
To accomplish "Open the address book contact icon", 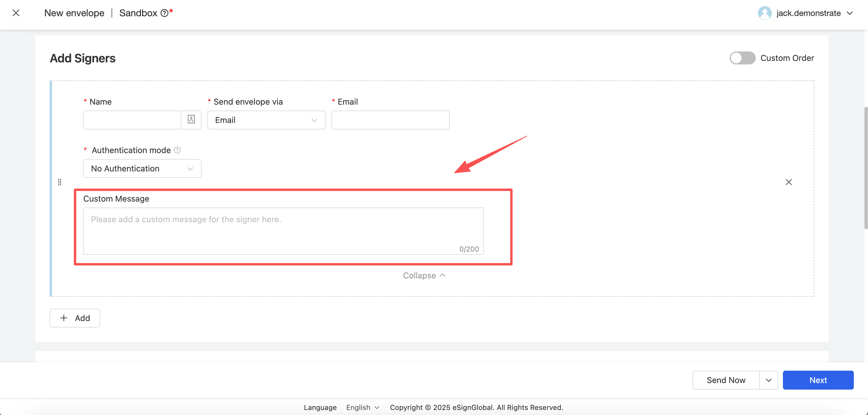I will [x=191, y=120].
